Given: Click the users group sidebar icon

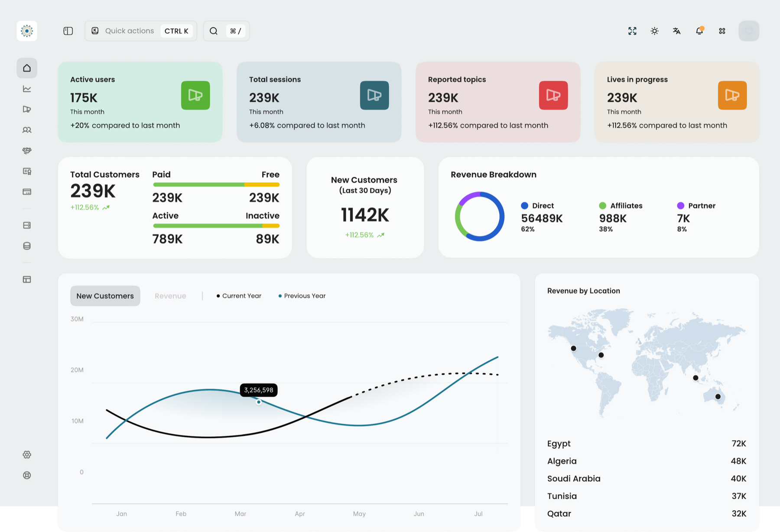Looking at the screenshot, I should coord(27,130).
